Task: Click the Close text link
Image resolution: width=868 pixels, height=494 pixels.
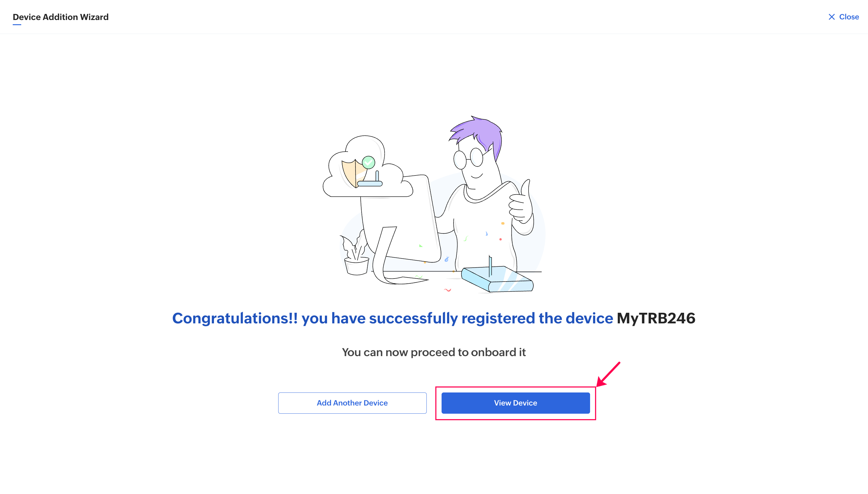Action: click(x=849, y=17)
